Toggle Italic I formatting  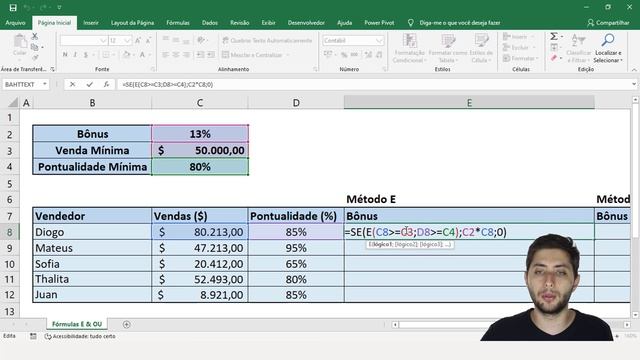tap(75, 55)
